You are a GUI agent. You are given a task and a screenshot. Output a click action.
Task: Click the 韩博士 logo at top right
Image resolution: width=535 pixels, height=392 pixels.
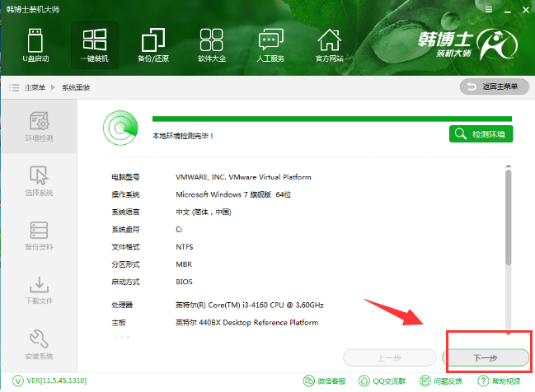468,44
